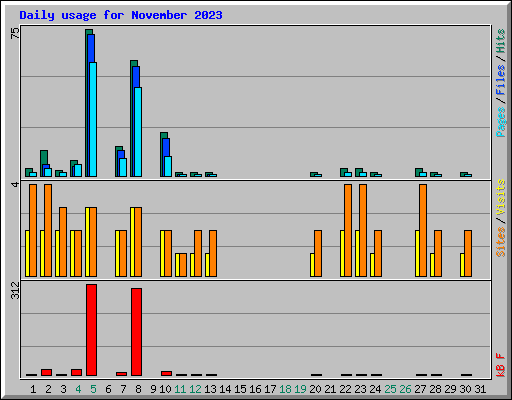Viewport: 512px width, 400px height.
Task: Click the small red KB bar for day 2
Action: tap(46, 372)
